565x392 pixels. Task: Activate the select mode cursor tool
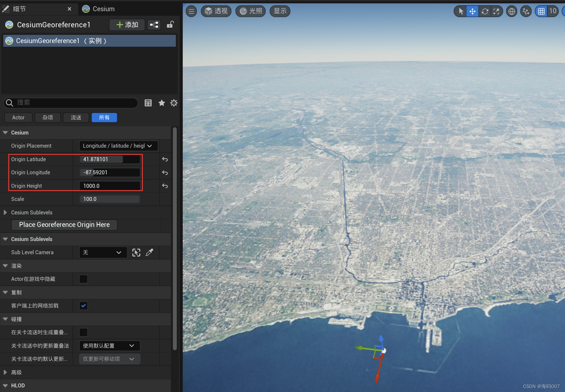click(x=461, y=12)
